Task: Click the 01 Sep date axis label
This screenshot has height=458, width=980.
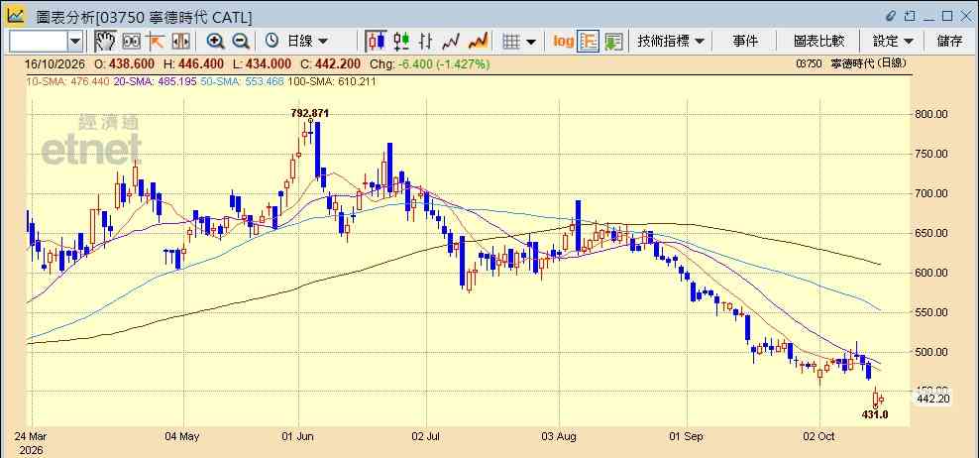Action: pyautogui.click(x=687, y=435)
